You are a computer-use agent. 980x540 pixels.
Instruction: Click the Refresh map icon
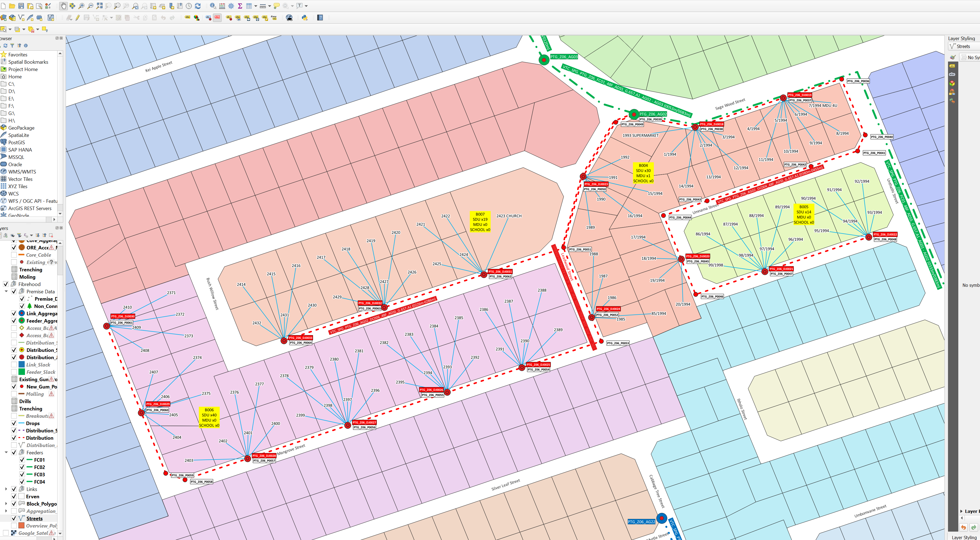click(198, 6)
